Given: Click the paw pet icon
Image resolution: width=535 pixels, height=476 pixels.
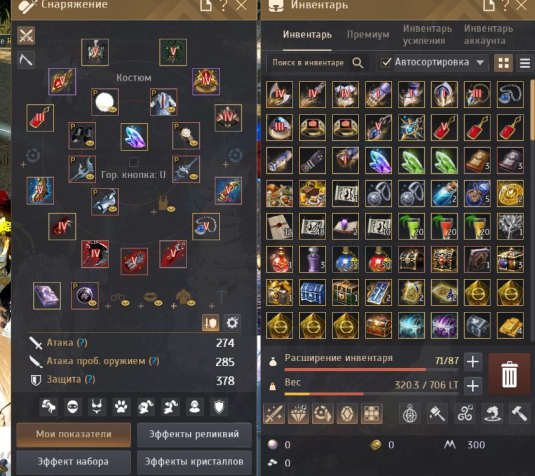Looking at the screenshot, I should (x=121, y=407).
